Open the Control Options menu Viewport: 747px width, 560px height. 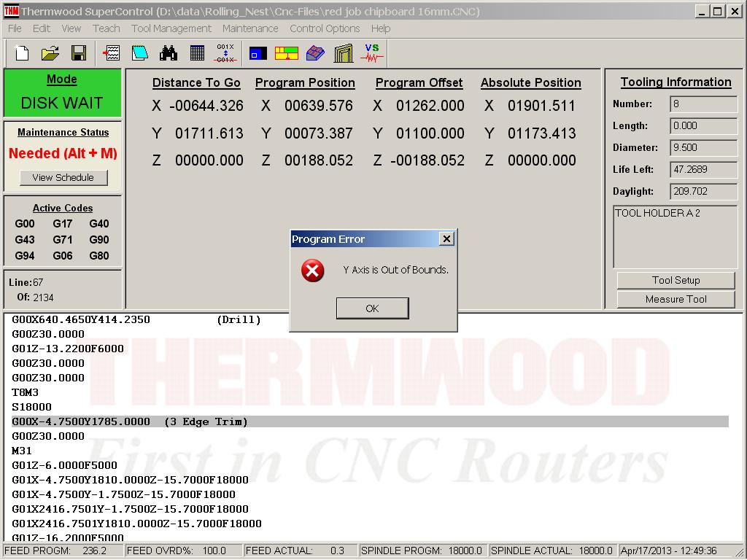click(x=325, y=28)
